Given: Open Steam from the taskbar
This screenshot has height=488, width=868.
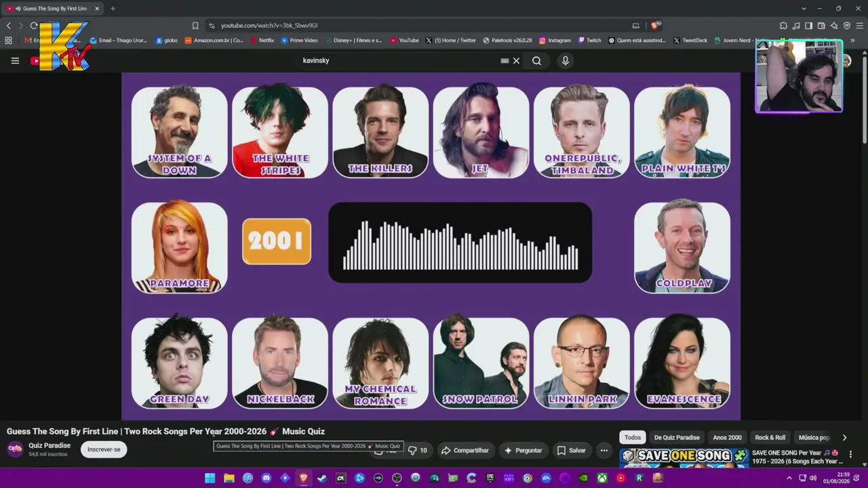Looking at the screenshot, I should tap(322, 478).
